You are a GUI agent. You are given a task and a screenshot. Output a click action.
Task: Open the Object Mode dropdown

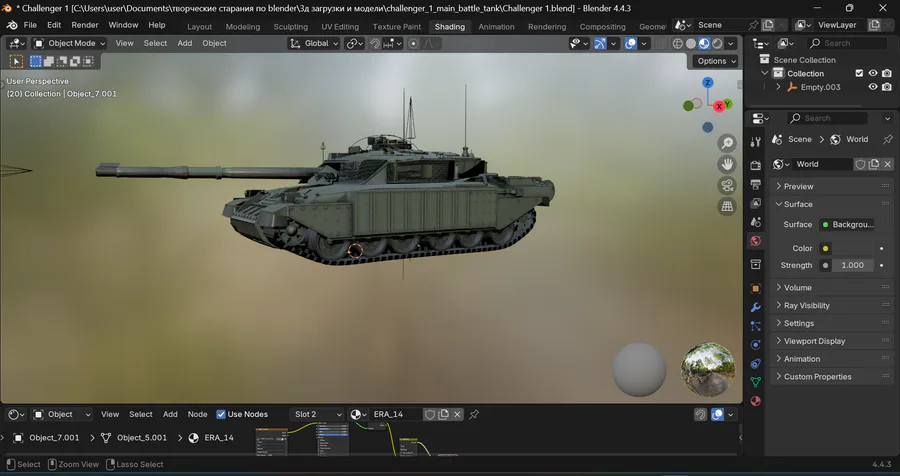69,44
